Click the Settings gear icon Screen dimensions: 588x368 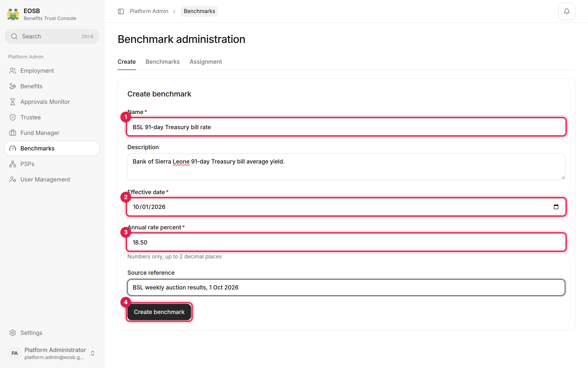[x=13, y=333]
